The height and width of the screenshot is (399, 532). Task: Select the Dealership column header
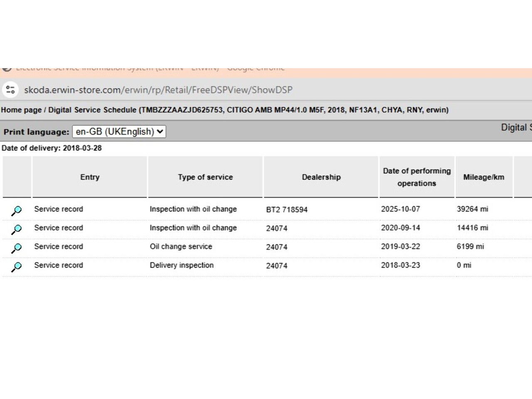(321, 177)
